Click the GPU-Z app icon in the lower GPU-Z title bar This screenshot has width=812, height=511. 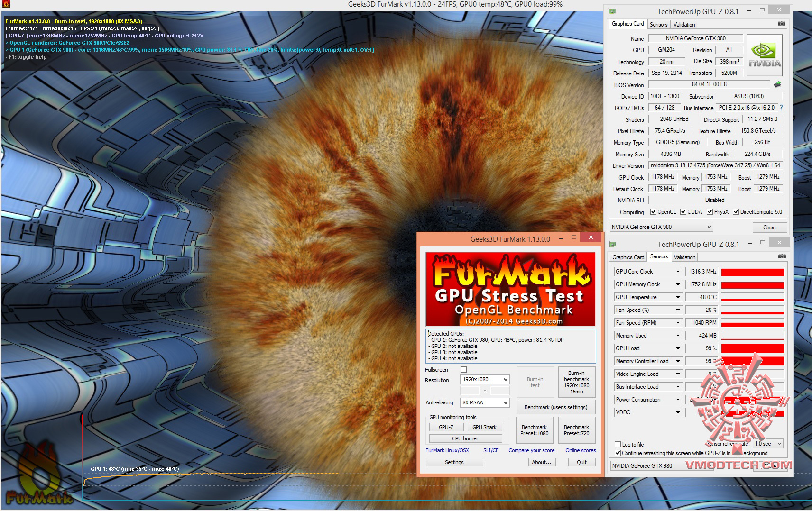[612, 244]
